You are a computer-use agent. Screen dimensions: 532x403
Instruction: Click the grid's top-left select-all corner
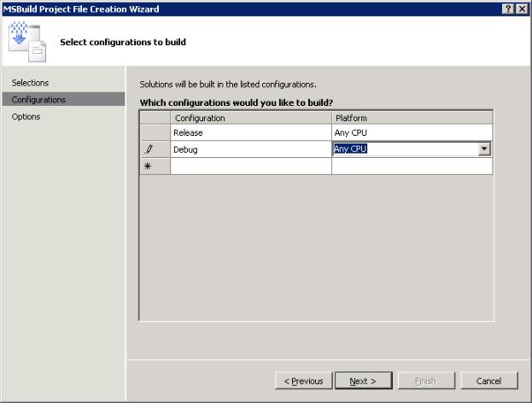pos(155,118)
